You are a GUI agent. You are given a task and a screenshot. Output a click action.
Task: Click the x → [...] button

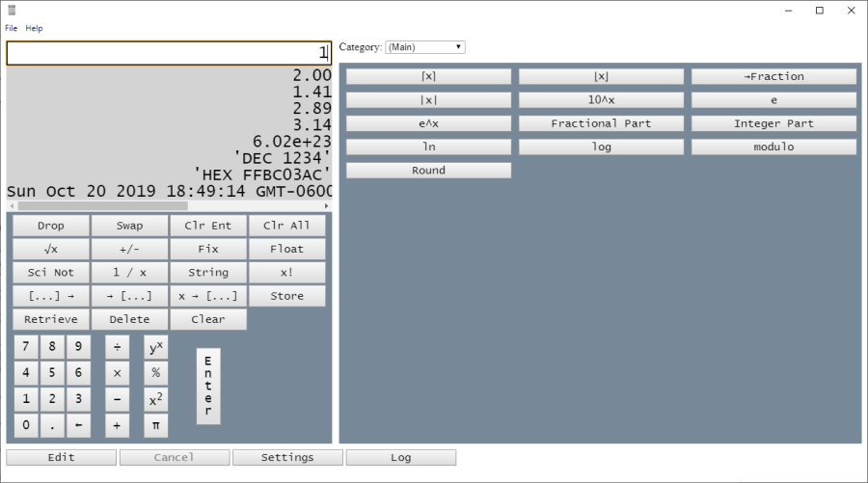pyautogui.click(x=208, y=296)
